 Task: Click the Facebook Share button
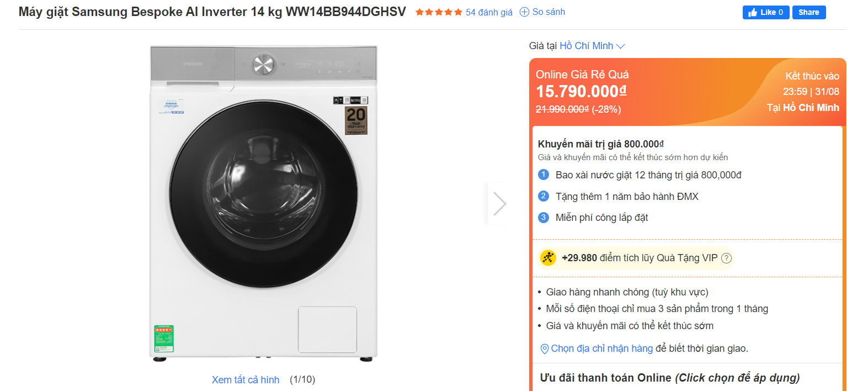coord(808,12)
